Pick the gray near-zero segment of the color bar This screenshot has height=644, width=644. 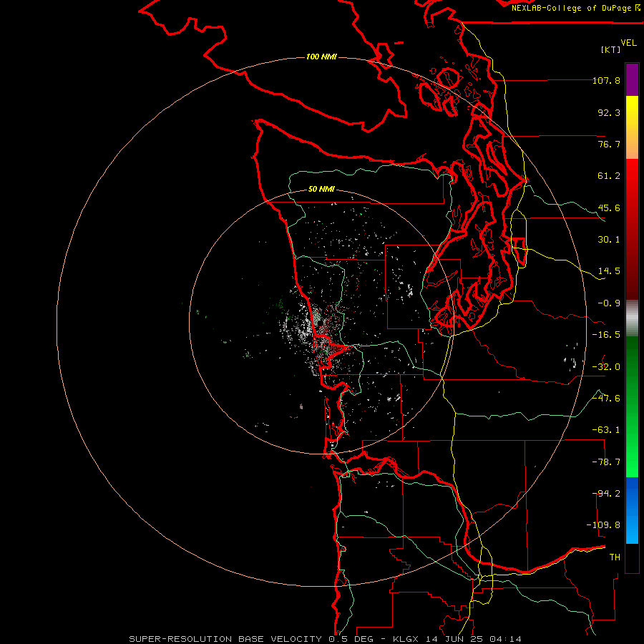coord(632,318)
